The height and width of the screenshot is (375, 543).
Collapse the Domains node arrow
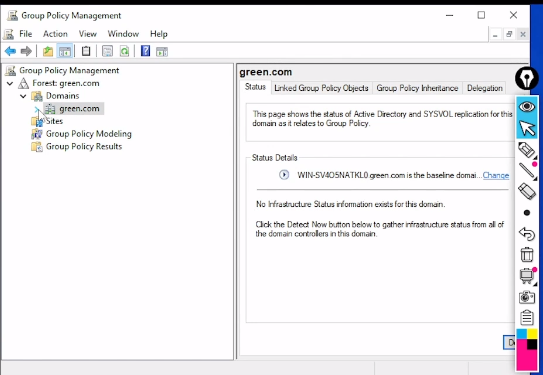tap(23, 96)
